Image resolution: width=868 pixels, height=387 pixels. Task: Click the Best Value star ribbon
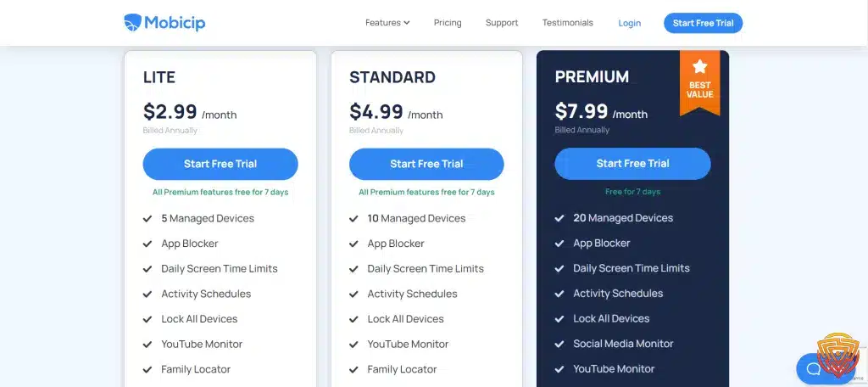point(699,82)
